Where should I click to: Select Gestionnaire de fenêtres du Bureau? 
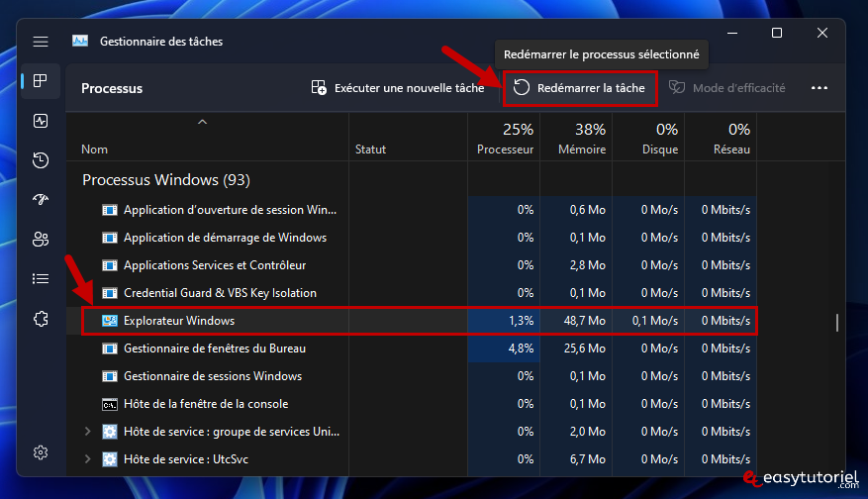(x=411, y=349)
